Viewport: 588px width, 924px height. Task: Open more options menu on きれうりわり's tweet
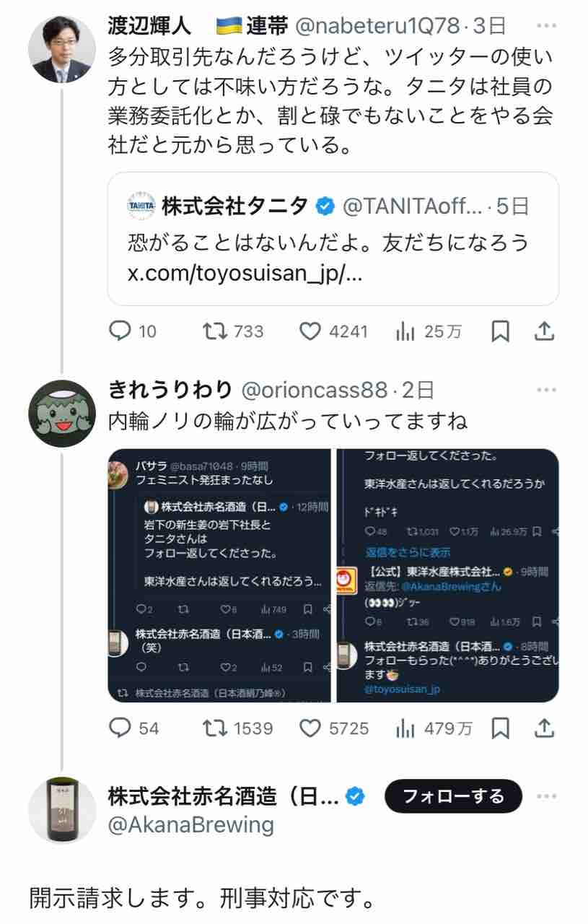pos(547,391)
